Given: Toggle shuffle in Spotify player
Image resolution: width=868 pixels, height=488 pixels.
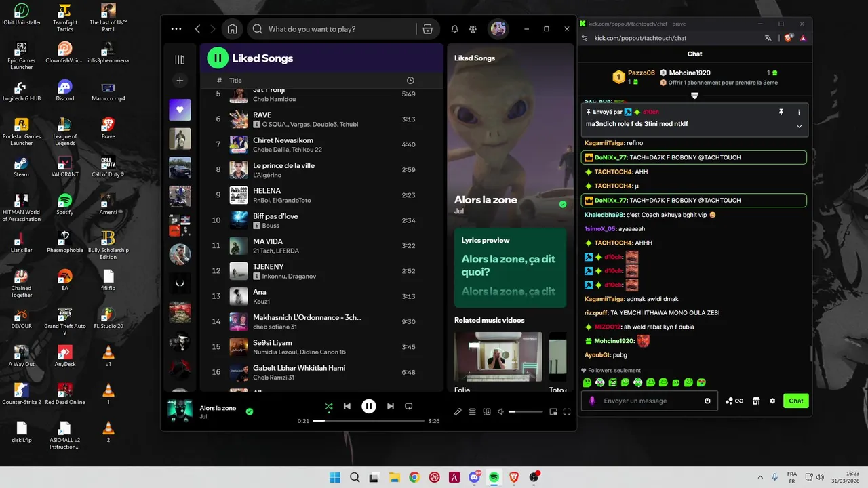Looking at the screenshot, I should (x=329, y=406).
